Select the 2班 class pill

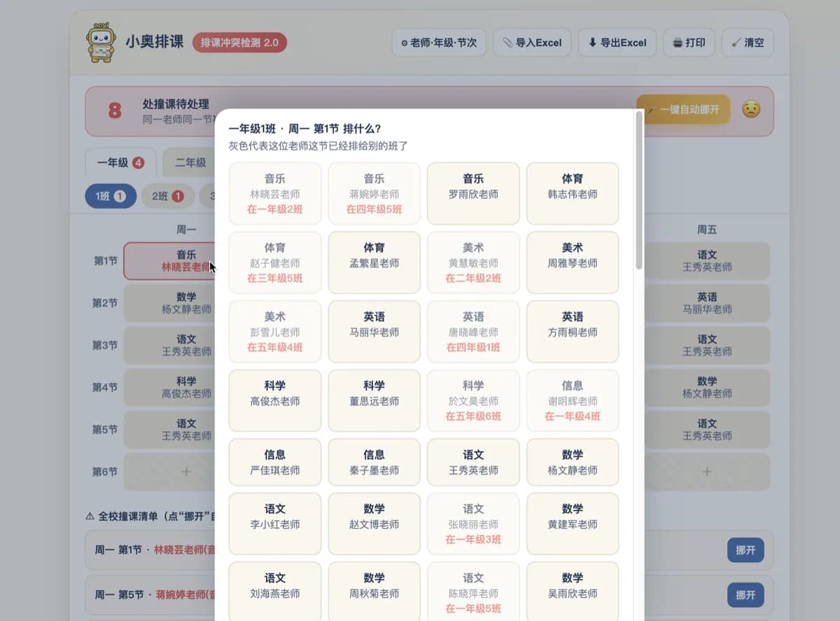click(167, 197)
